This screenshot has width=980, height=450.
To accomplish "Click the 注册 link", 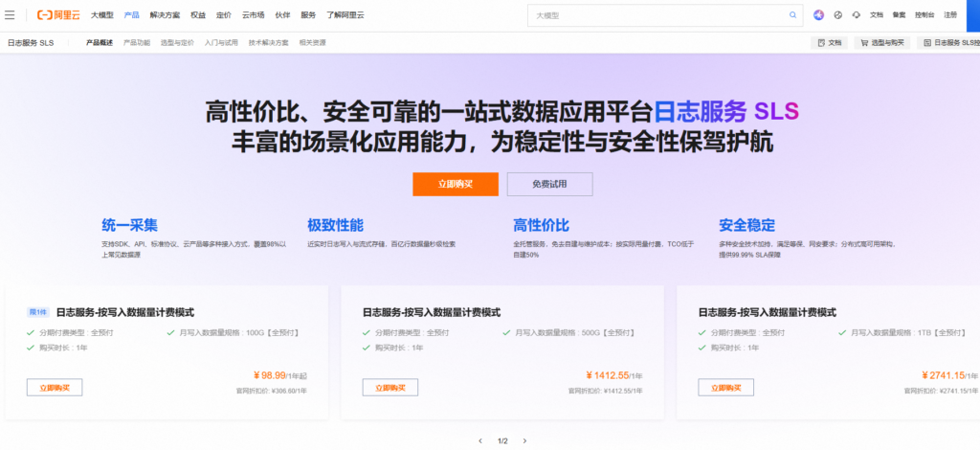I will point(950,15).
